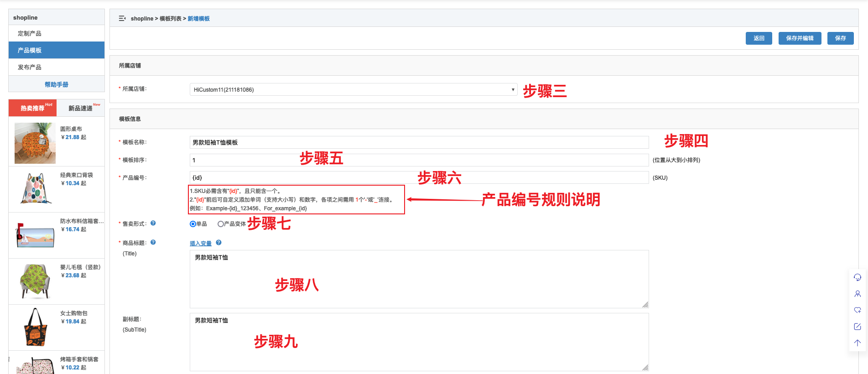This screenshot has height=374, width=868.
Task: Focus the 模板名称 input field
Action: coord(419,142)
